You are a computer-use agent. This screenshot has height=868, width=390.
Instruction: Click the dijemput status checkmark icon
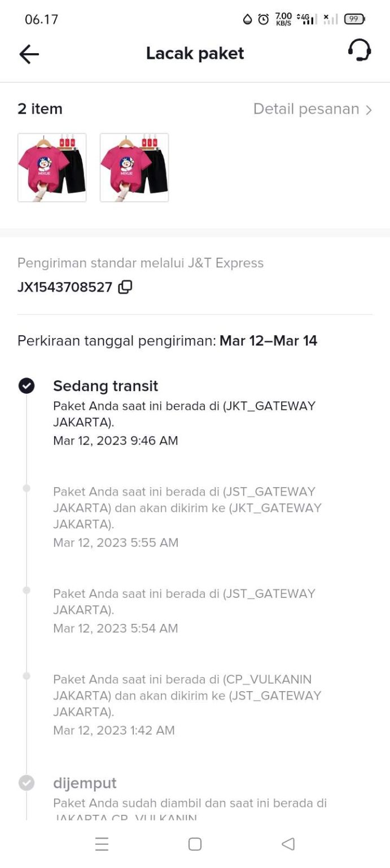(26, 783)
